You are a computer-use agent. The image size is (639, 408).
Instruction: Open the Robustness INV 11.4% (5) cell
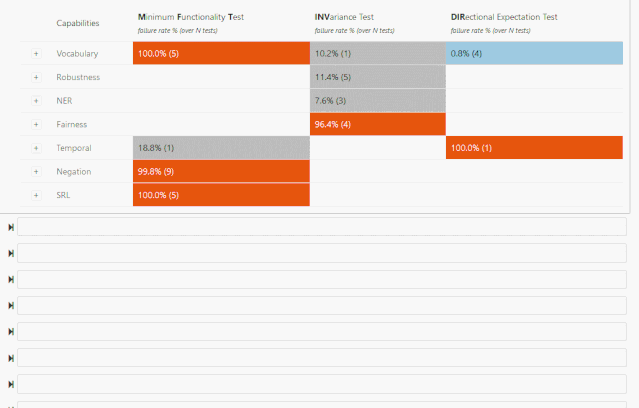pyautogui.click(x=378, y=77)
